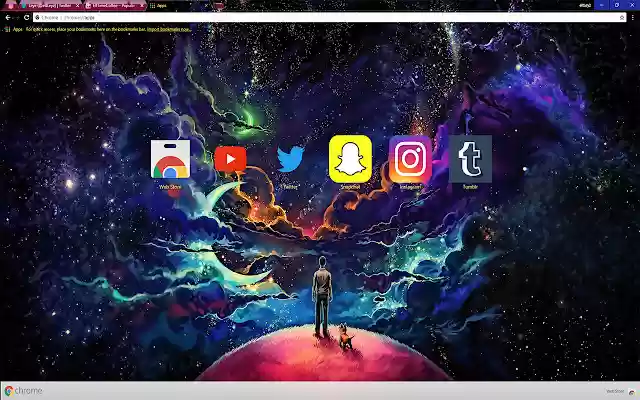This screenshot has width=640, height=400.
Task: Click the Import bookmarks now link
Action: point(169,29)
